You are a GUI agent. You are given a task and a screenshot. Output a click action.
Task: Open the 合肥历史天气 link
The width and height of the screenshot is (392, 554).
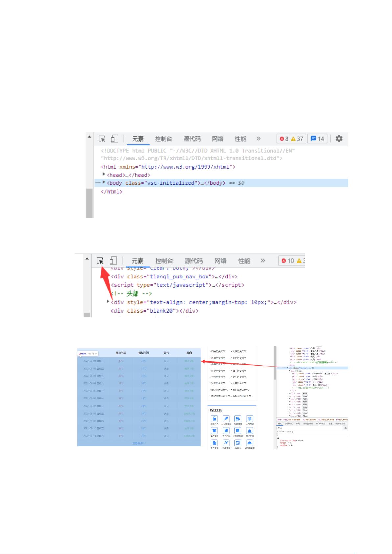239,358
